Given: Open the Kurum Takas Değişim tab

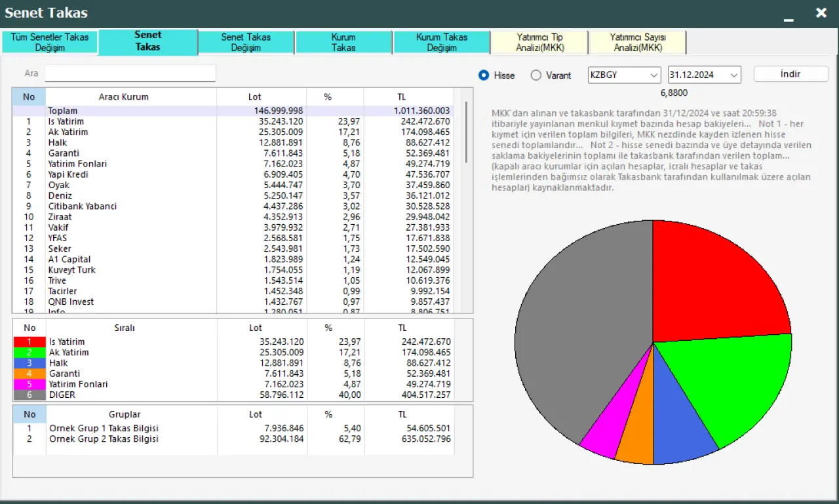Looking at the screenshot, I should 442,43.
